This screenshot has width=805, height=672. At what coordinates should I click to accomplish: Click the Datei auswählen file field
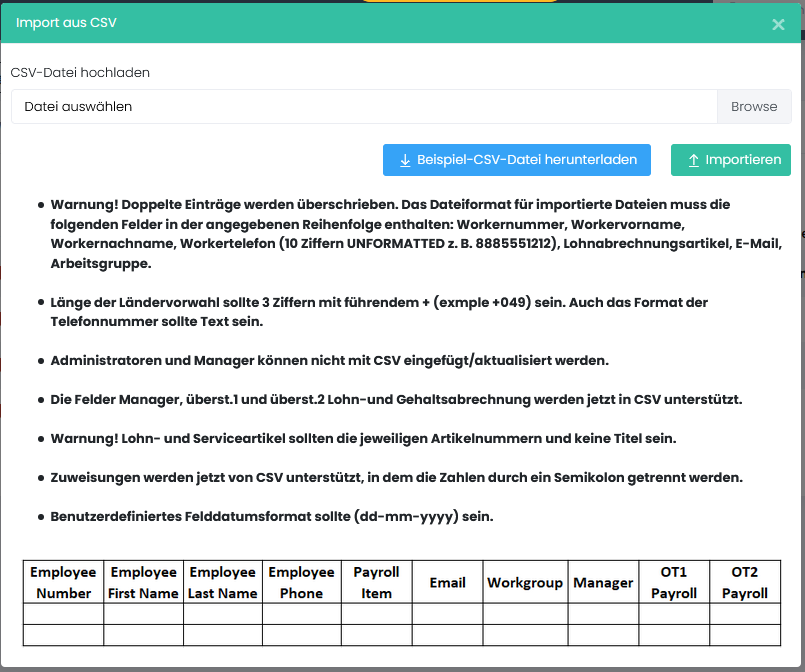pos(364,107)
